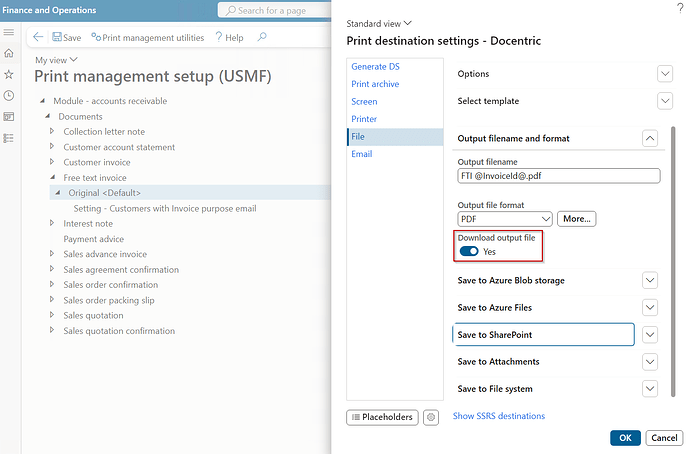Open the help question mark icon top right
The height and width of the screenshot is (454, 690).
tap(680, 7)
